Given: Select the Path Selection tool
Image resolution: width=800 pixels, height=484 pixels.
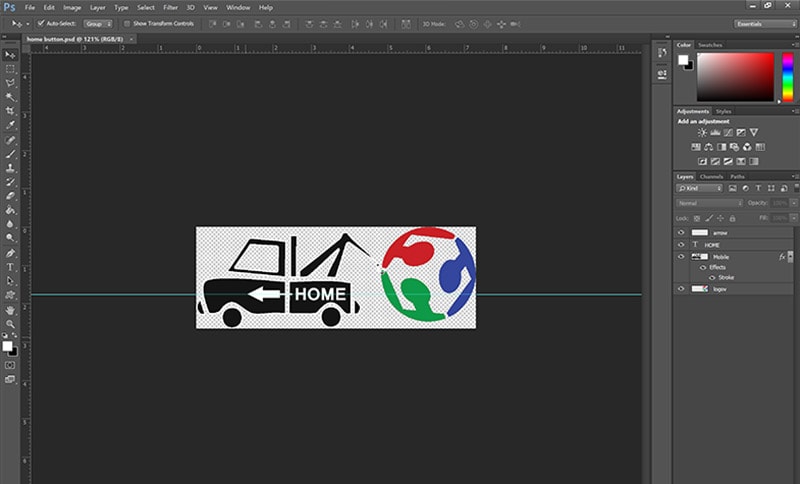Looking at the screenshot, I should 10,281.
